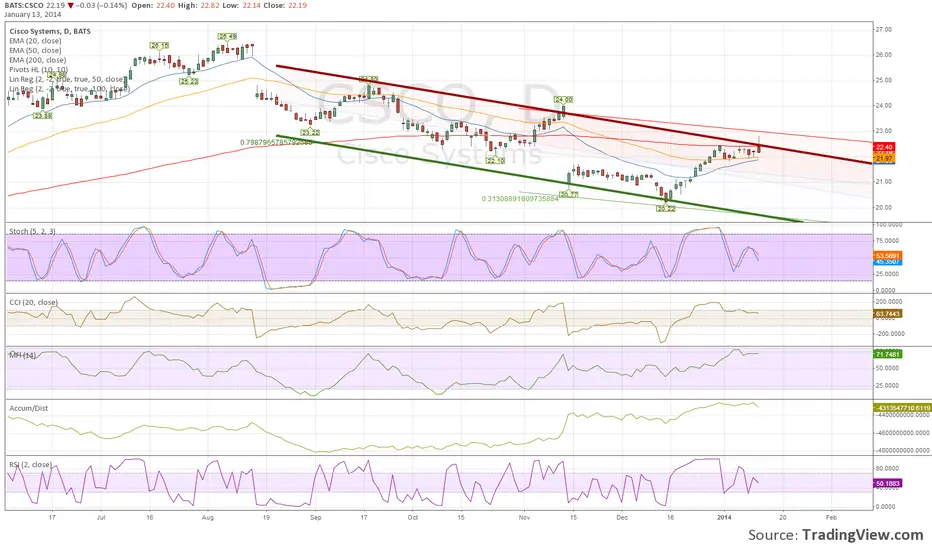
Task: Click the blue 45.3507 Stoch value tag
Action: tap(888, 262)
